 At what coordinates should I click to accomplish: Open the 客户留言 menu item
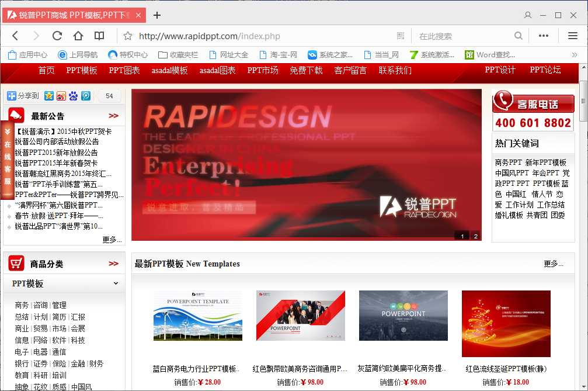[350, 70]
